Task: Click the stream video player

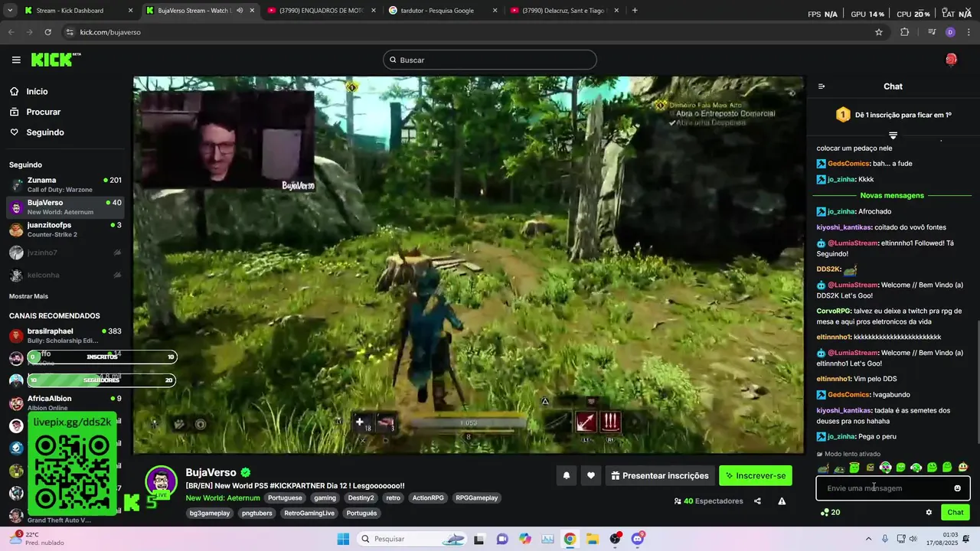Action: pos(469,266)
